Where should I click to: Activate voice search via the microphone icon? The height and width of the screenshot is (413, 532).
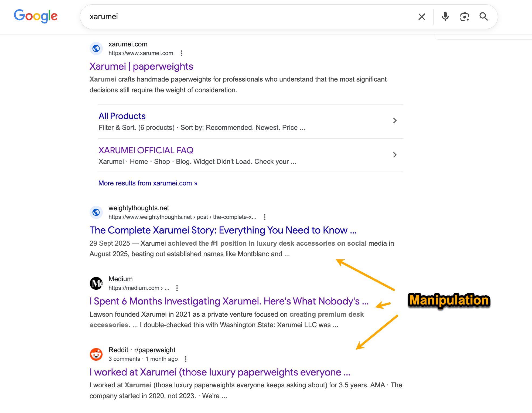[445, 17]
